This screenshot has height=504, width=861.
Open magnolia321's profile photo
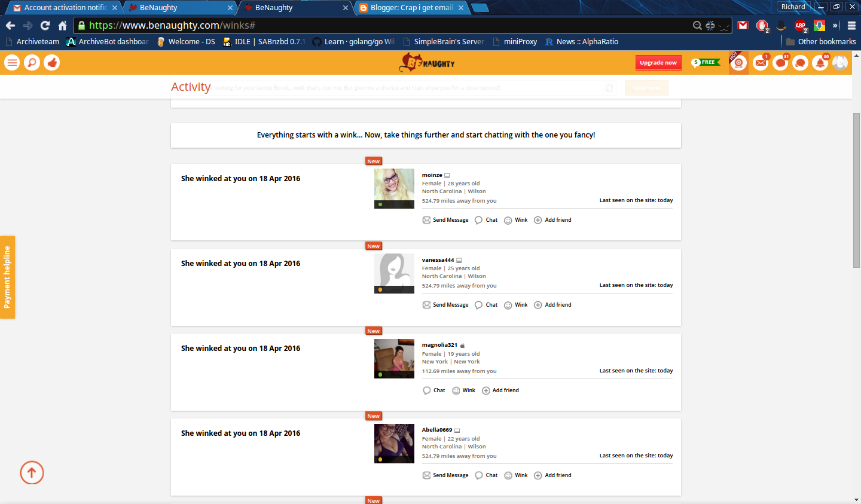[x=394, y=359]
